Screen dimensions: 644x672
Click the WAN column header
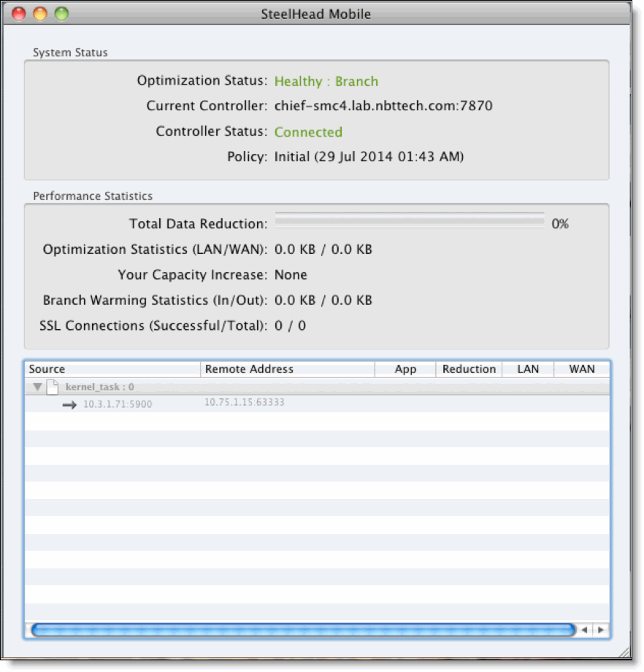tap(582, 369)
